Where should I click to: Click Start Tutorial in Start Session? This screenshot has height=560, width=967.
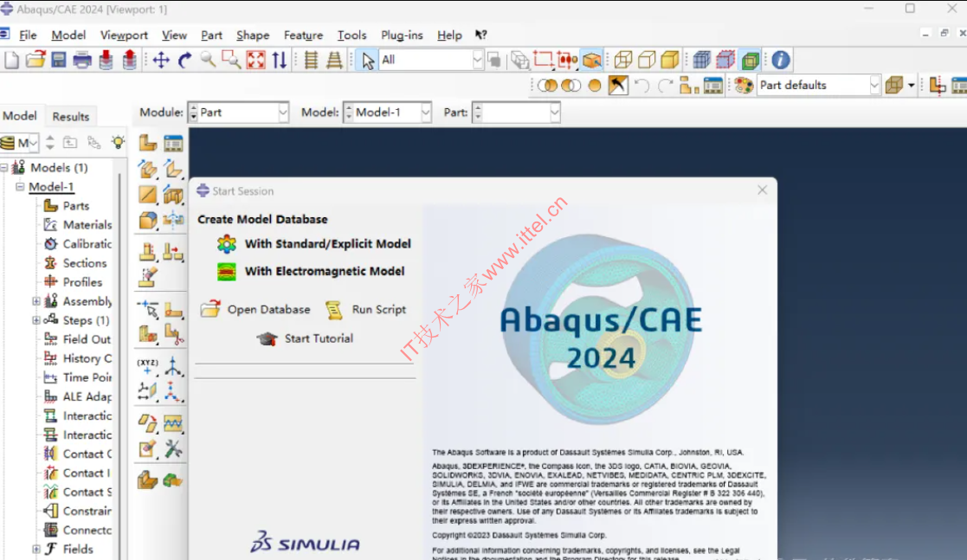coord(306,338)
